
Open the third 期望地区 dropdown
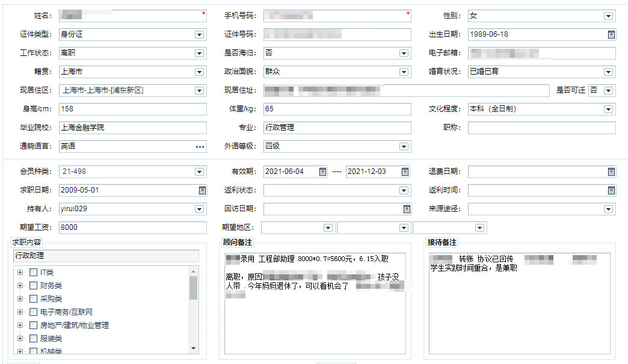point(479,228)
